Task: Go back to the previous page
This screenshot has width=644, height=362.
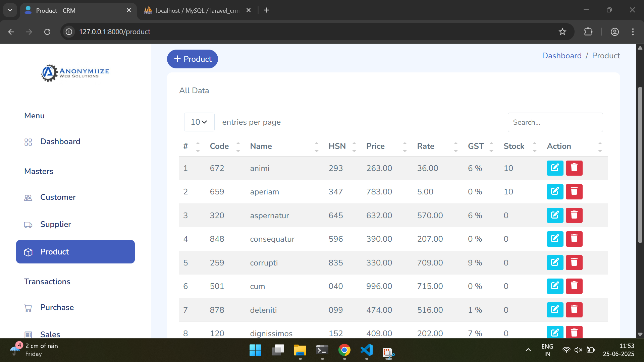Action: pyautogui.click(x=11, y=32)
